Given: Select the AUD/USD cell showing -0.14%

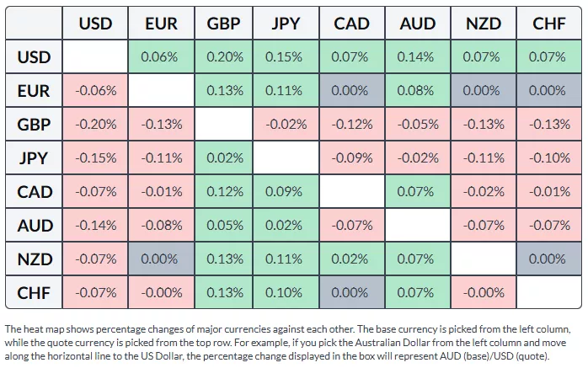Looking at the screenshot, I should tap(95, 226).
